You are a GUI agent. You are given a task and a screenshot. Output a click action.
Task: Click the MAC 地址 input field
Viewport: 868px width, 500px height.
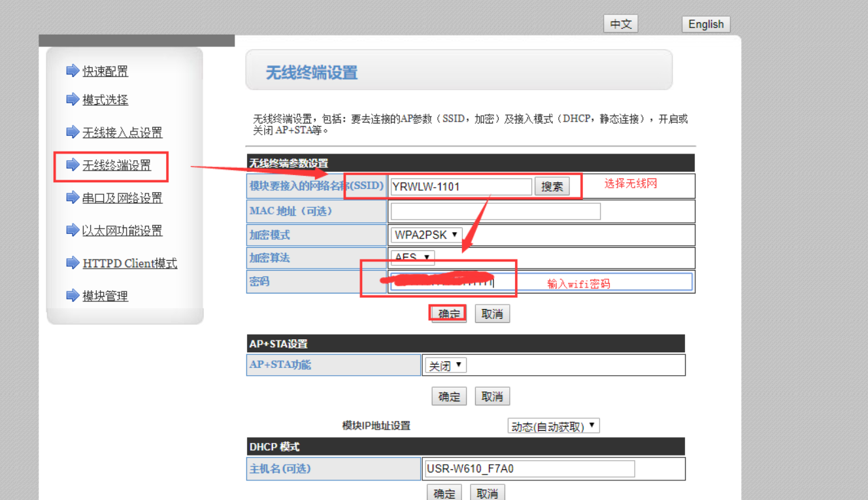coord(495,211)
